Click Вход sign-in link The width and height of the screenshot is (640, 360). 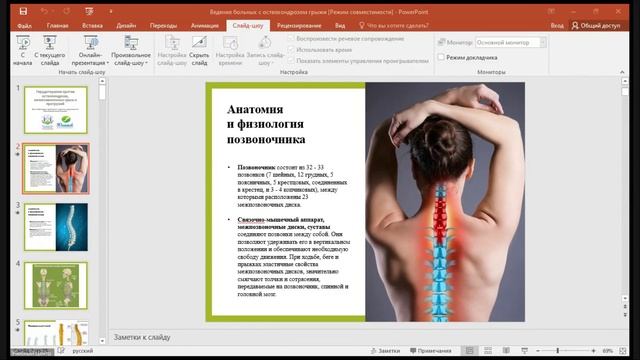(557, 25)
